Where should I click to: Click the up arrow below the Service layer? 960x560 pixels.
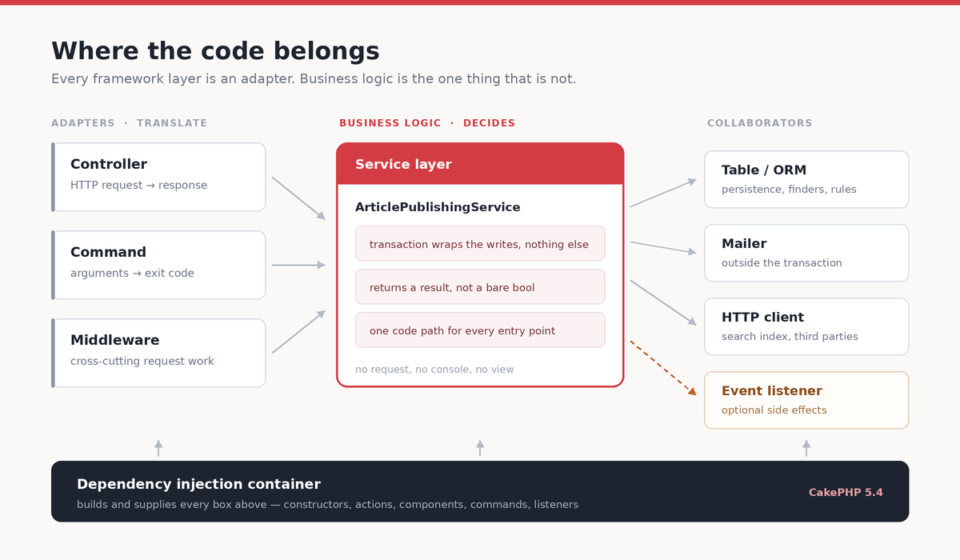coord(480,448)
